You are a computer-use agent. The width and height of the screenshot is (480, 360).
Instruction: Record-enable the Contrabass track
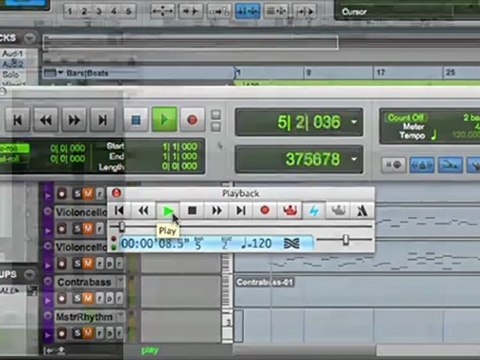coord(62,298)
